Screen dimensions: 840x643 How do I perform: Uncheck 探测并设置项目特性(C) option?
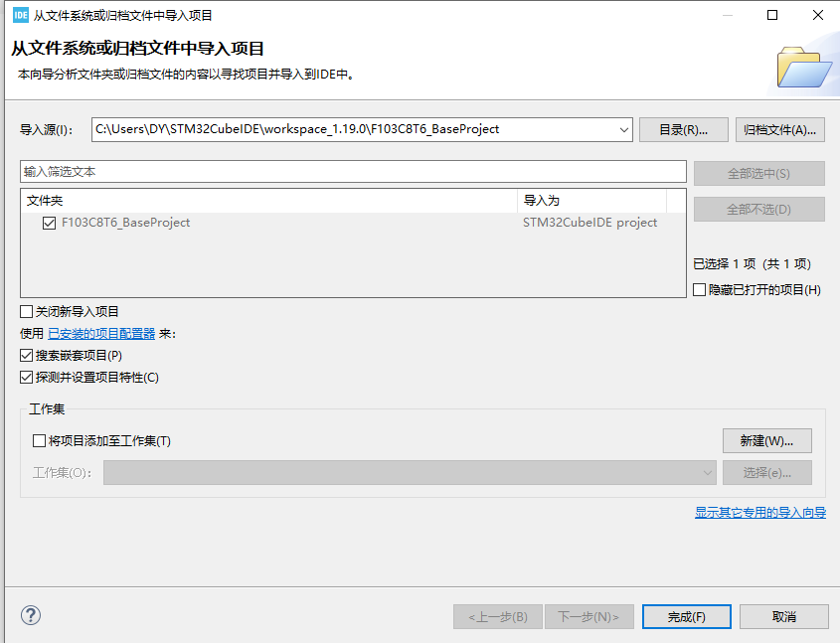(x=26, y=378)
